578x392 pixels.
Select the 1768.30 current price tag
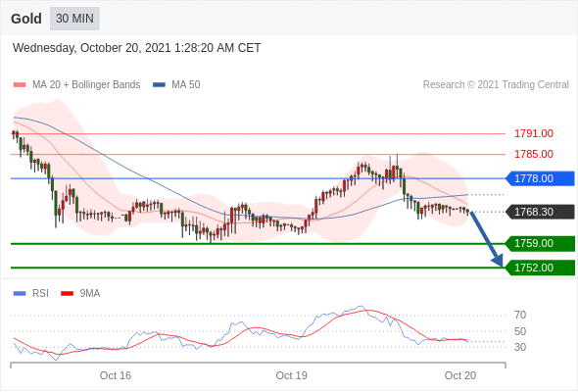(x=540, y=212)
